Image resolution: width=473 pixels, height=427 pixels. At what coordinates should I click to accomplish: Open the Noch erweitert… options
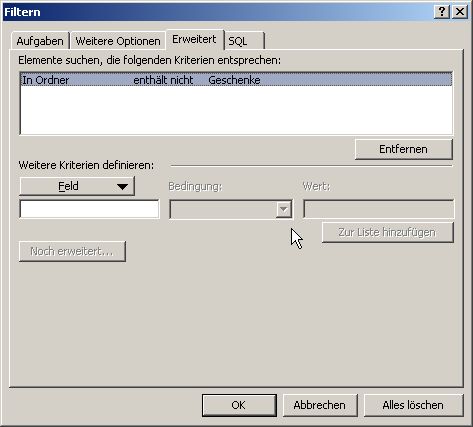click(72, 251)
